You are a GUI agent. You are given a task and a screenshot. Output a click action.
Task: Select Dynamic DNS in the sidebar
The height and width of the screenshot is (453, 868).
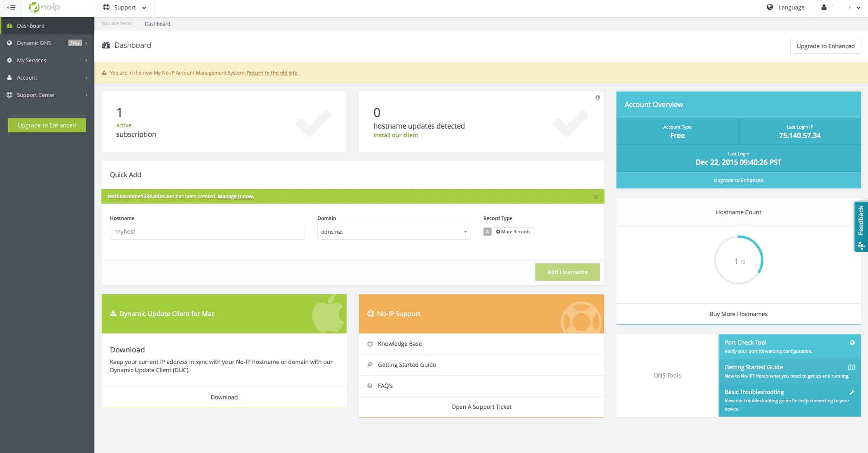(x=47, y=43)
